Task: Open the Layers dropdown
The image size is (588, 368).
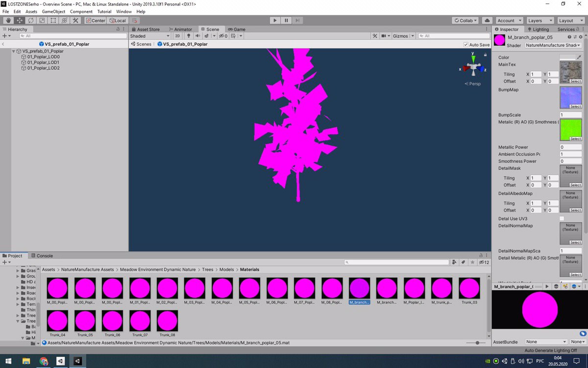Action: [x=540, y=21]
